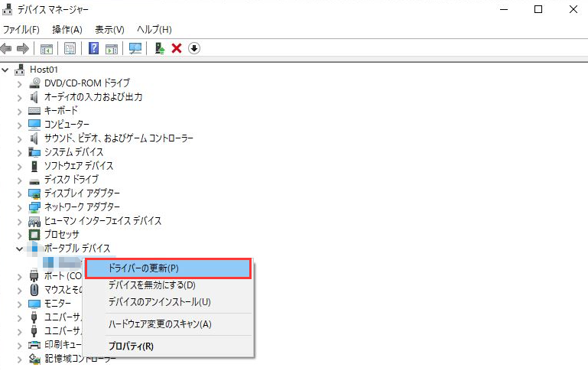Click the scan hardware changes monitor icon
588x374 pixels.
coord(135,49)
